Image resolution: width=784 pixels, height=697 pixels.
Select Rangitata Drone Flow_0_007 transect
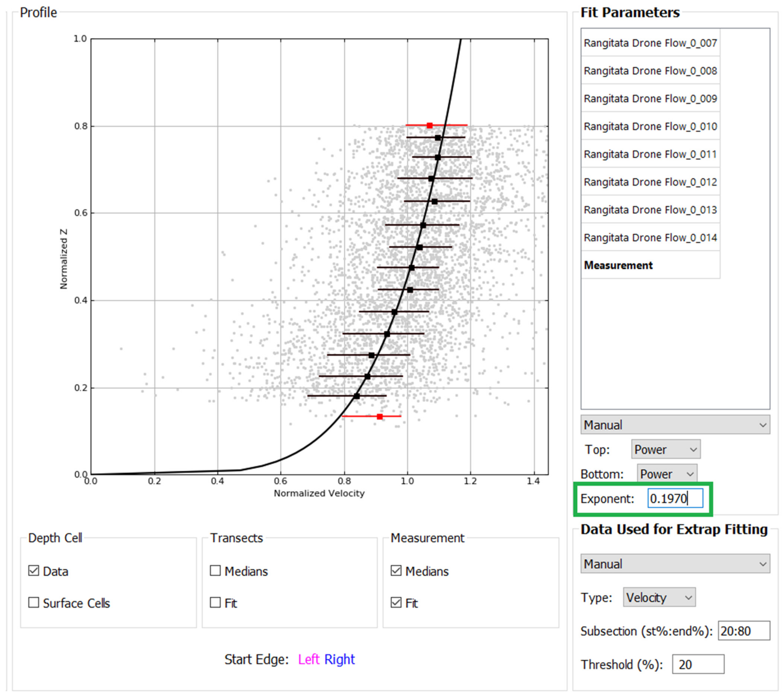pyautogui.click(x=650, y=43)
